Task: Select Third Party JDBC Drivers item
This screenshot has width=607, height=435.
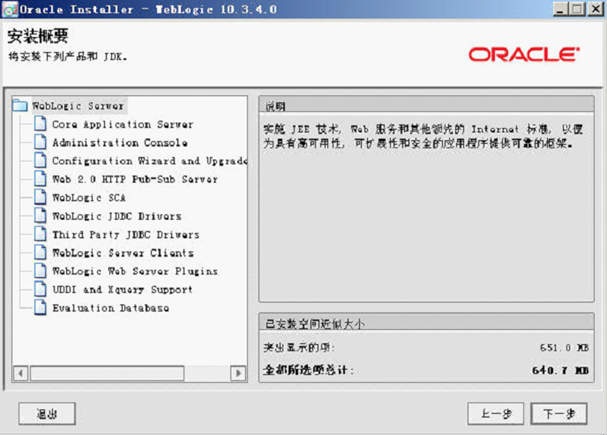Action: [x=126, y=235]
